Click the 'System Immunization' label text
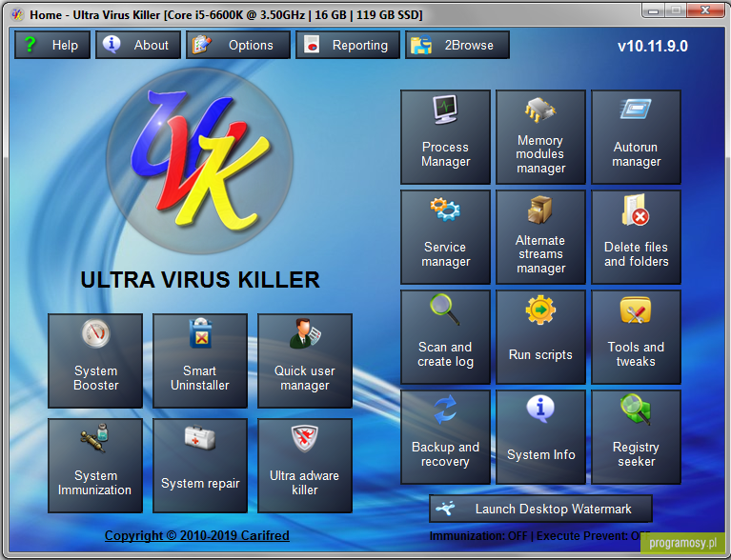 tap(94, 483)
